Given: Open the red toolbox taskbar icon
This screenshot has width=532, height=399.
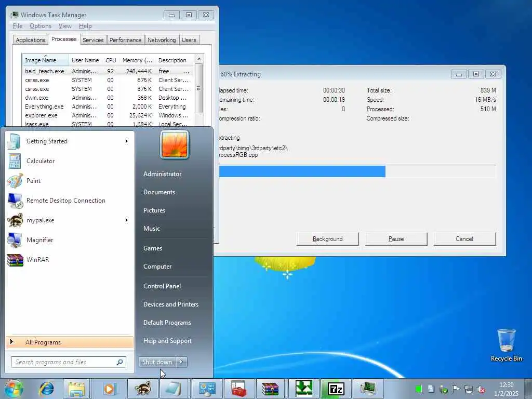Looking at the screenshot, I should pos(240,389).
